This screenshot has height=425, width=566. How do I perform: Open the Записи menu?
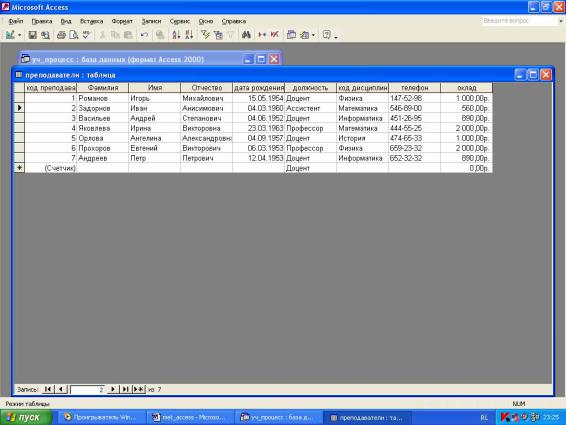(151, 21)
